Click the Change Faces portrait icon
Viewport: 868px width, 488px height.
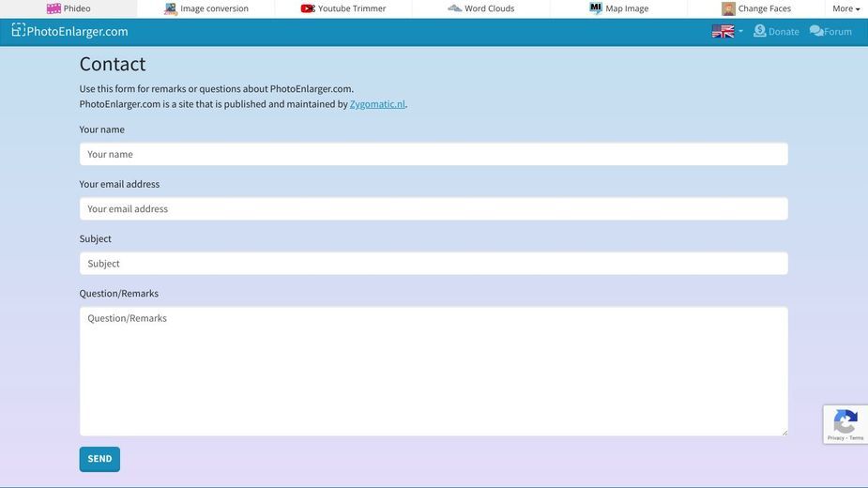[x=728, y=8]
